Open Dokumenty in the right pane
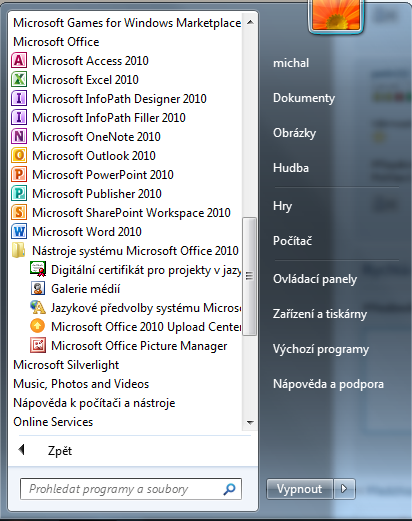This screenshot has width=412, height=521. [x=304, y=98]
